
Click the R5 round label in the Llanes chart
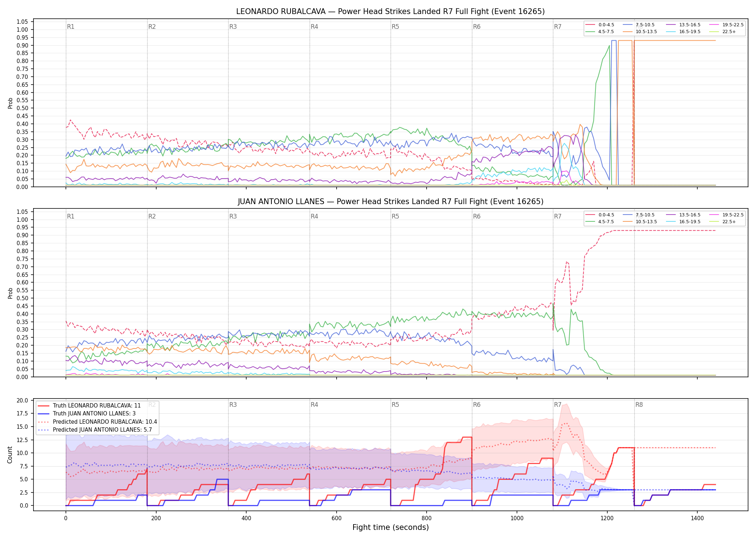pos(395,216)
